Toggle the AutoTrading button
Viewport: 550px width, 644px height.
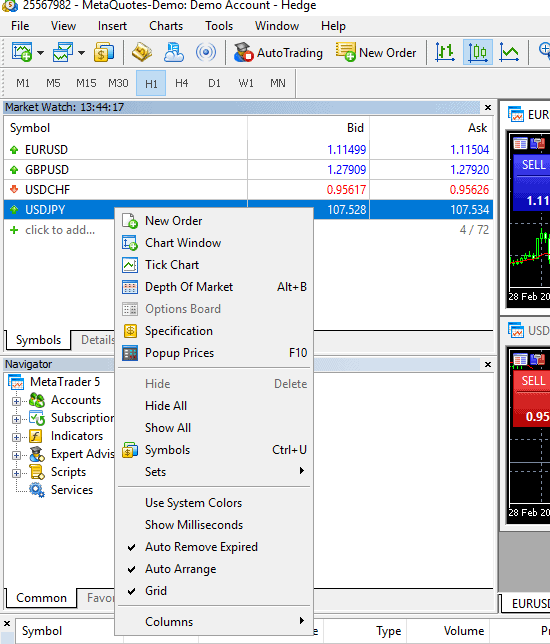tap(278, 53)
